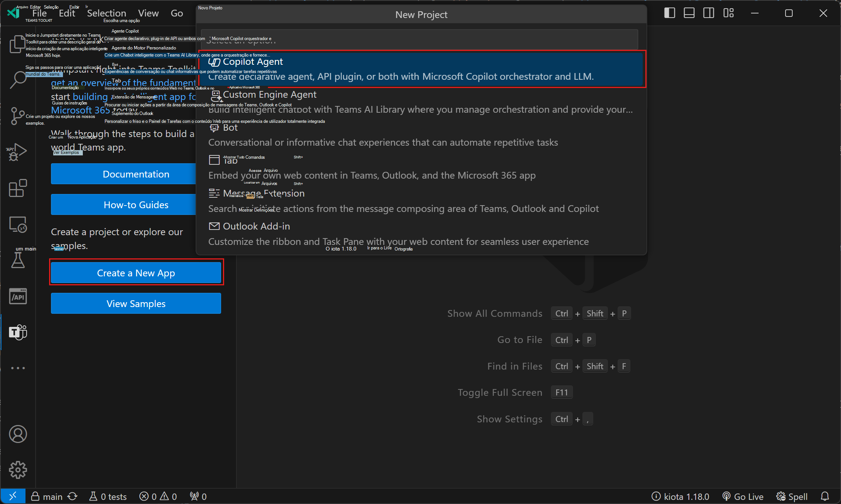This screenshot has width=841, height=504.
Task: Select the Outlook Add-in option
Action: coord(257,226)
